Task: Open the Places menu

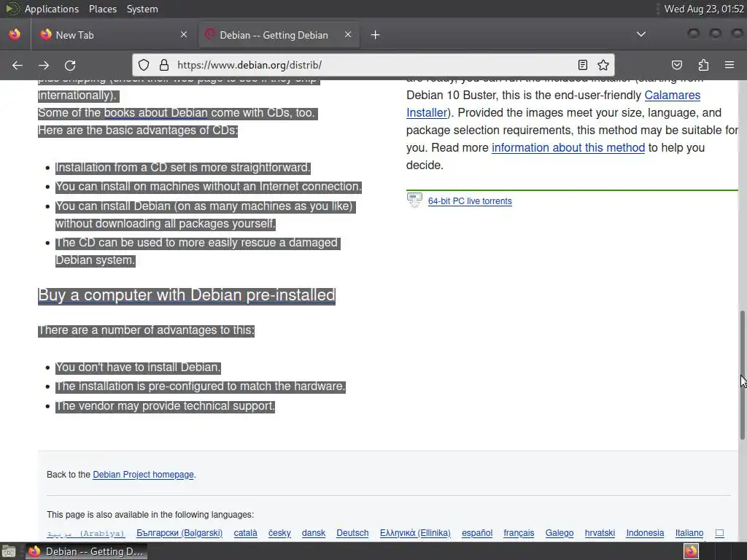Action: coord(103,9)
